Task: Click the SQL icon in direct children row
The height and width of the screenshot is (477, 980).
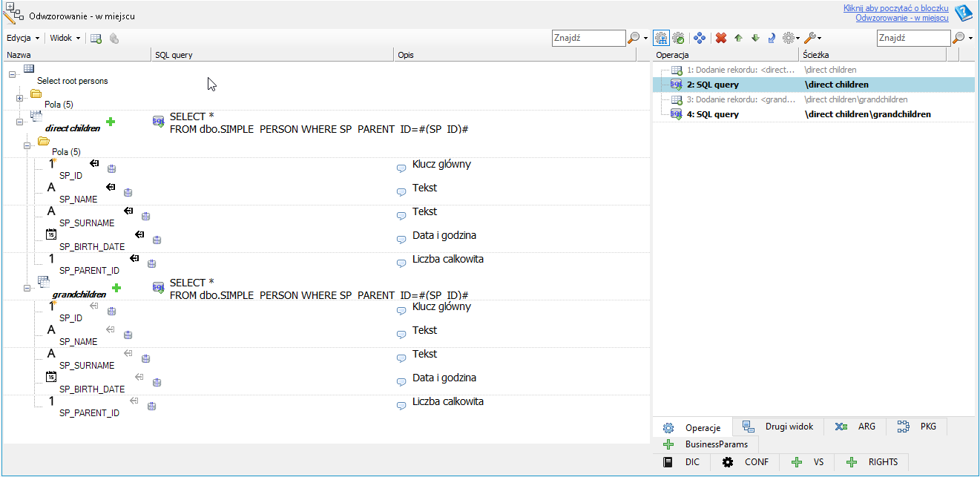Action: [x=158, y=122]
